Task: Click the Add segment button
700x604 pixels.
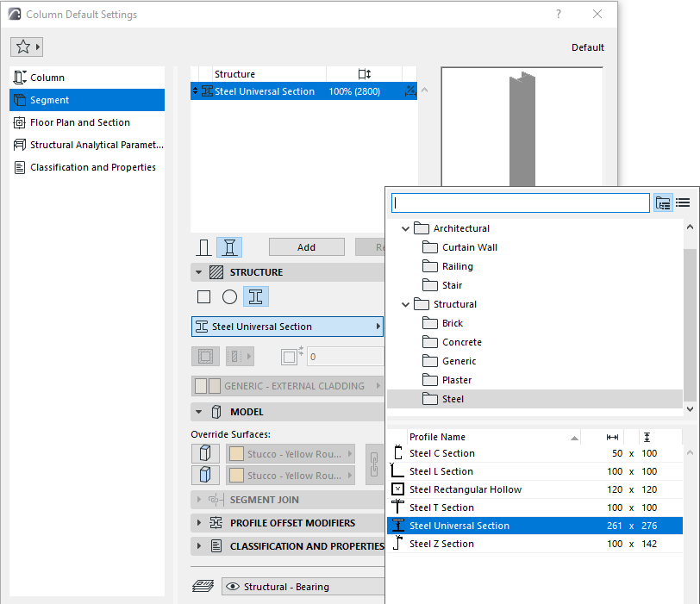Action: tap(307, 247)
